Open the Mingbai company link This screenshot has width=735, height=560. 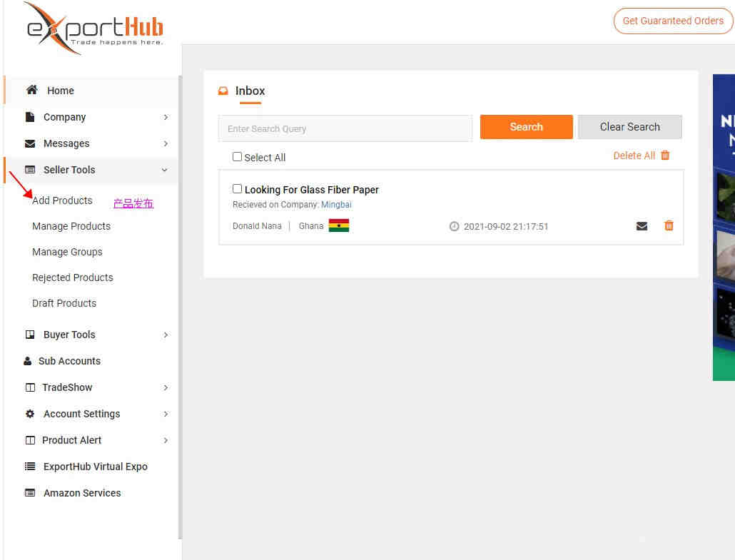coord(336,204)
